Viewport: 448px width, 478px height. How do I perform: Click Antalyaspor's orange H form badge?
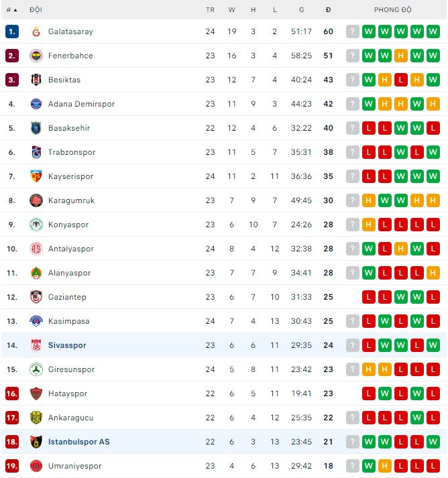click(401, 249)
